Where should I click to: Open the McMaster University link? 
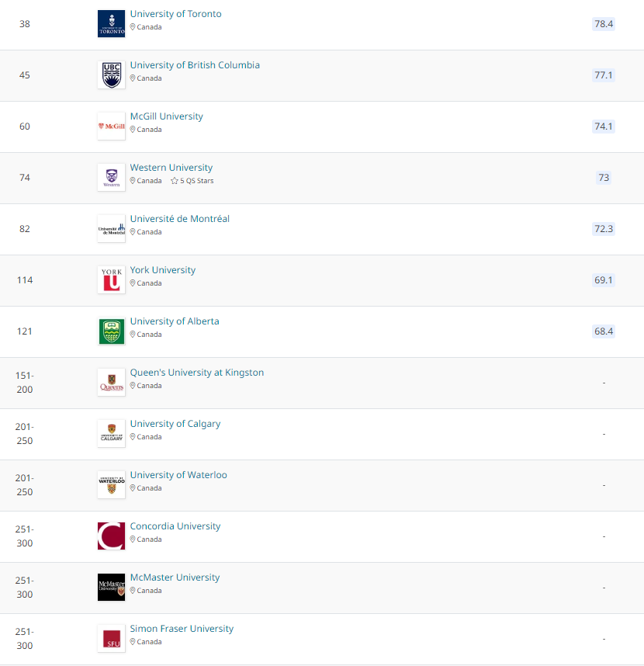click(175, 578)
